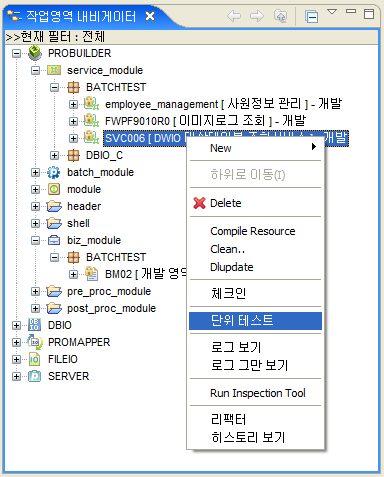
Task: Click the BATCHTEST package icon under biz_module
Action: pos(73,257)
